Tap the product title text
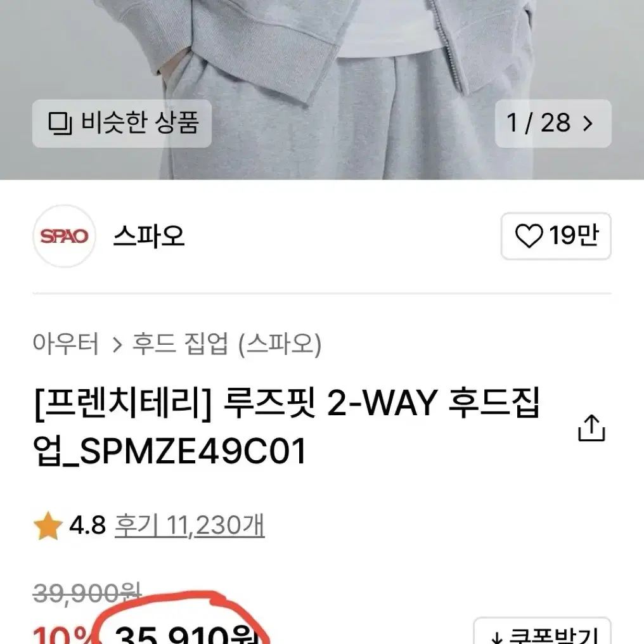 coord(287,427)
